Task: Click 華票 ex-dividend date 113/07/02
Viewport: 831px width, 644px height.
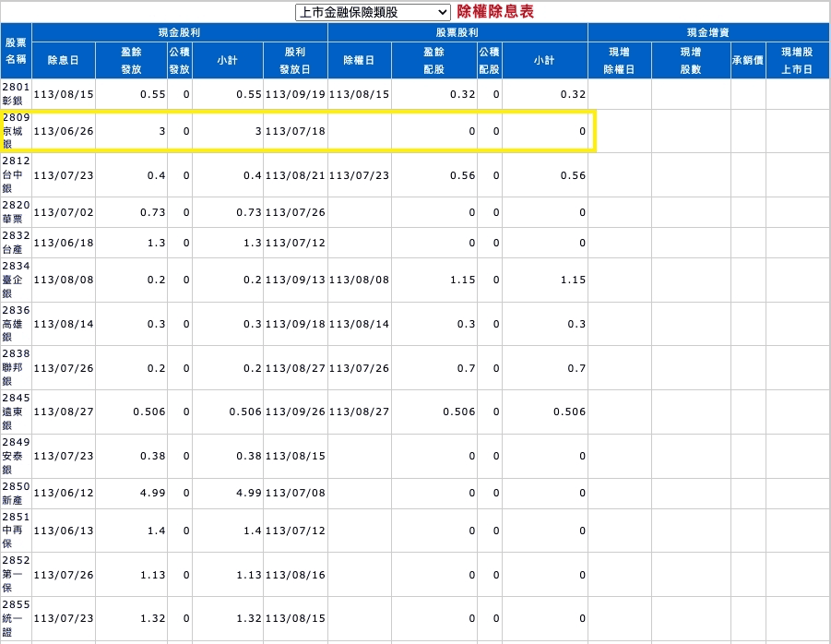Action: coord(64,212)
